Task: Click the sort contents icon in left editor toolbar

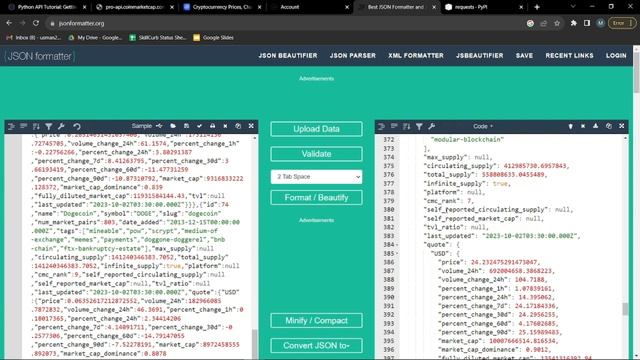Action: click(x=36, y=127)
